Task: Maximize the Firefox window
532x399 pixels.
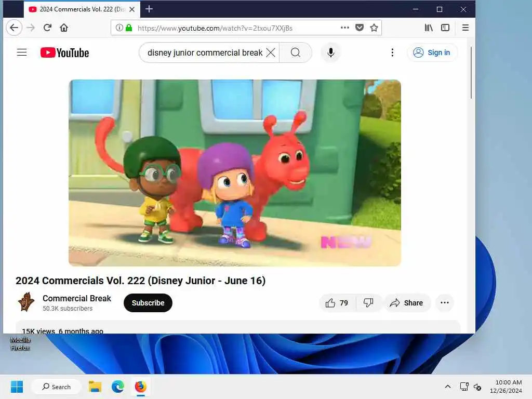Action: pyautogui.click(x=440, y=9)
